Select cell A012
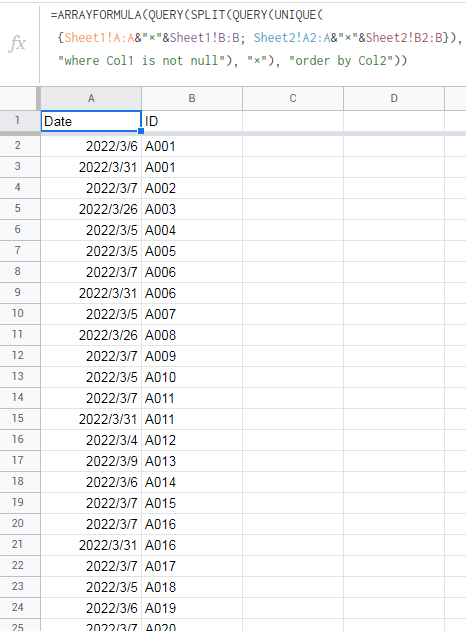This screenshot has height=631, width=466. click(192, 440)
